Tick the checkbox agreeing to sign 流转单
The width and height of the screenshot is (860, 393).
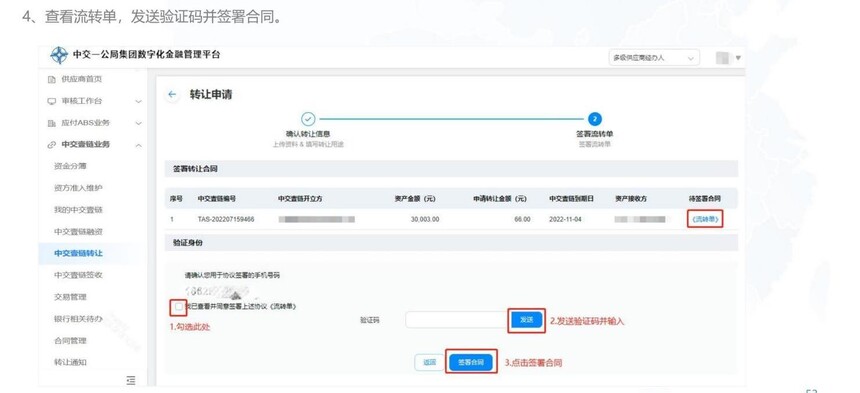coord(179,307)
